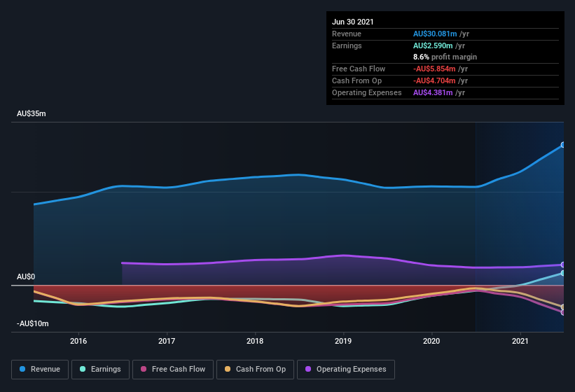Click the Cash From Op endpoint marker
Screen dimensions: 575x392
point(563,307)
